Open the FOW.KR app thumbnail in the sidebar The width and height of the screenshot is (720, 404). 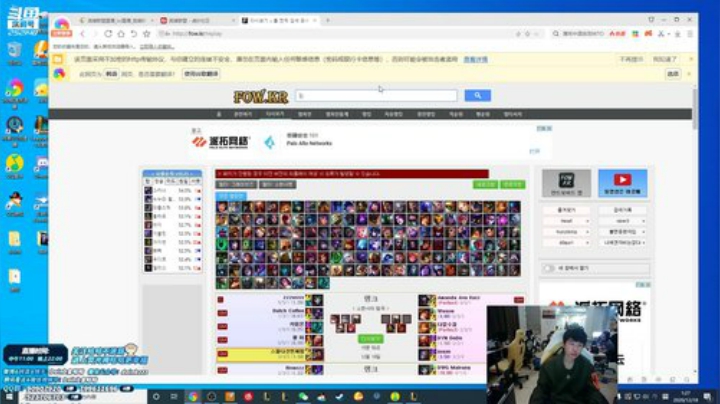point(566,183)
